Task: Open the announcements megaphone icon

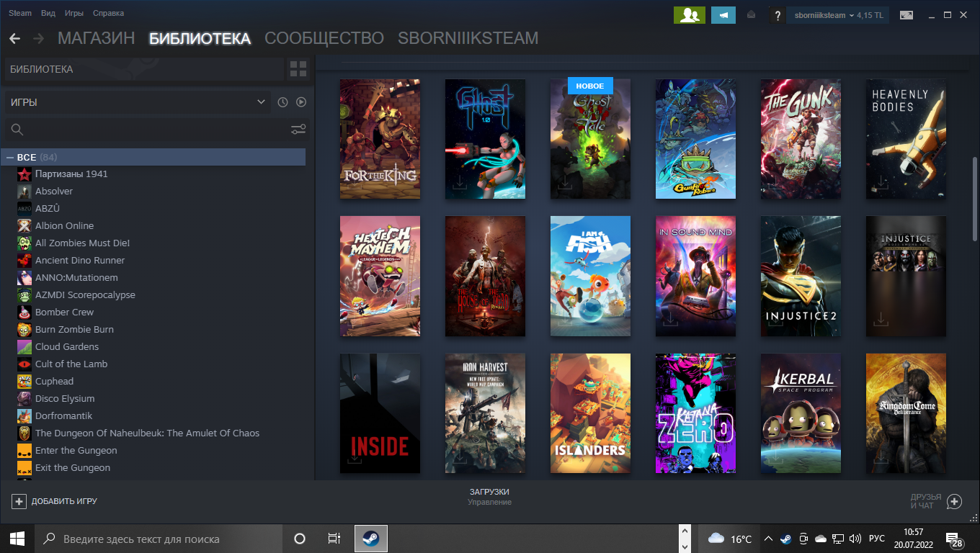Action: pos(723,15)
